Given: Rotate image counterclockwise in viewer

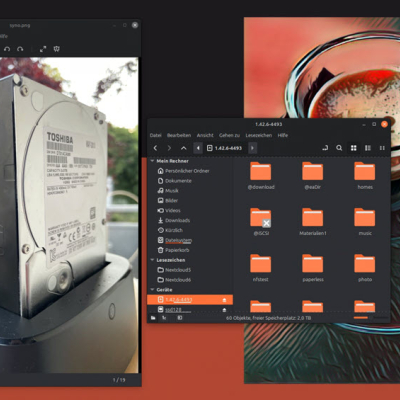Looking at the screenshot, I should 7,49.
